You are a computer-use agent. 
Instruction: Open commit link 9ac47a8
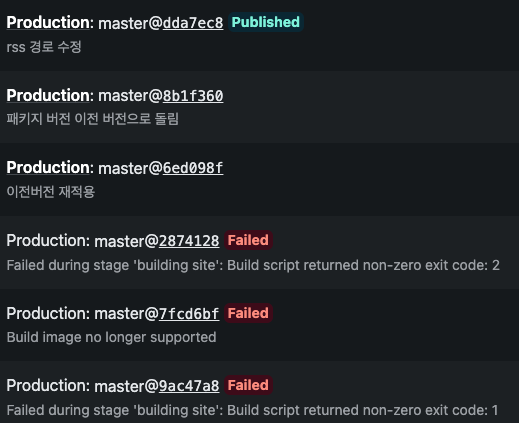pyautogui.click(x=189, y=386)
